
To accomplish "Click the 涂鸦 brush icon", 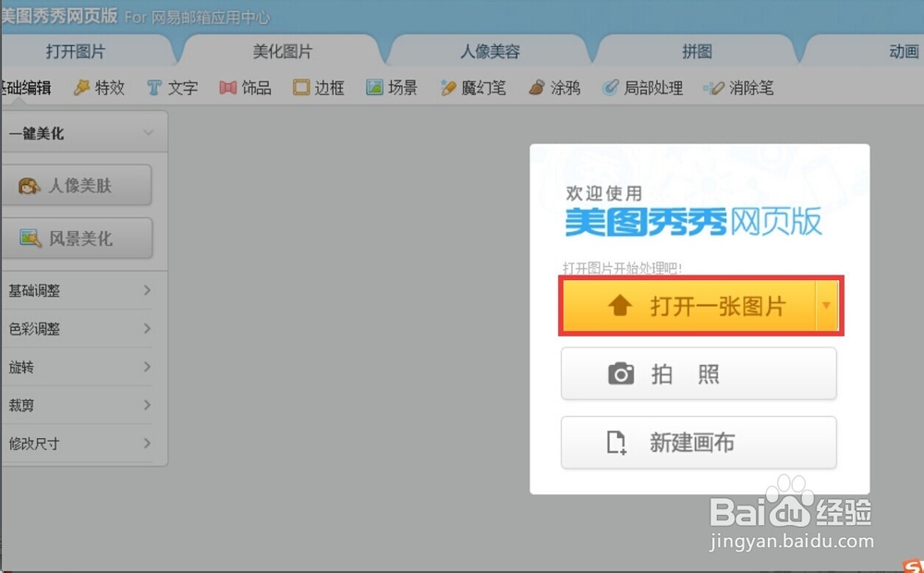I will pyautogui.click(x=536, y=88).
